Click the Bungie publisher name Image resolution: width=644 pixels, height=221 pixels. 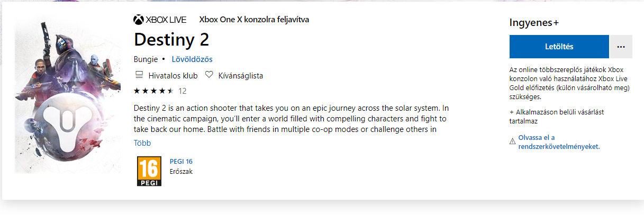coord(146,59)
